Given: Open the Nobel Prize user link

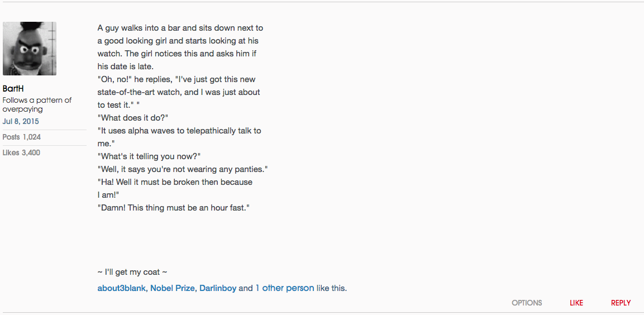Looking at the screenshot, I should point(173,288).
